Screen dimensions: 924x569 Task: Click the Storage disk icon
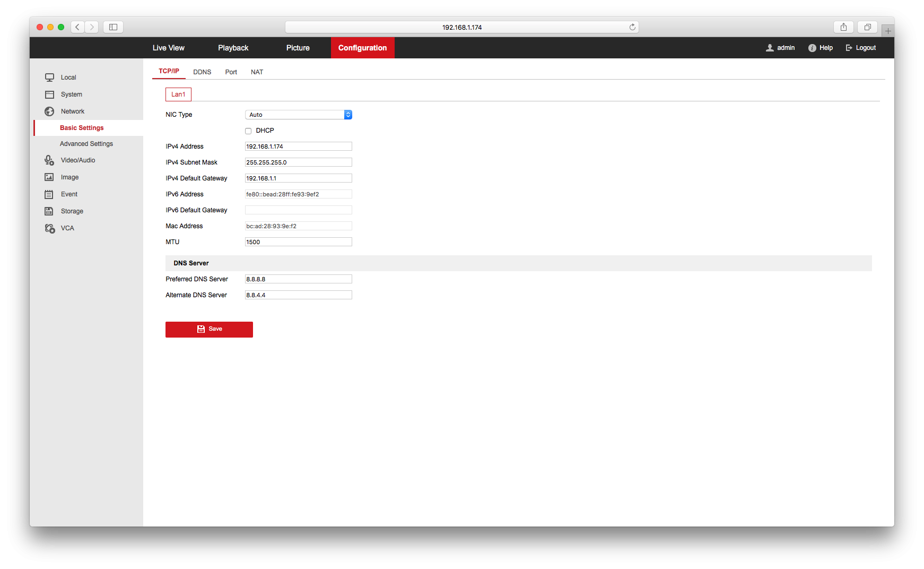[x=49, y=211]
